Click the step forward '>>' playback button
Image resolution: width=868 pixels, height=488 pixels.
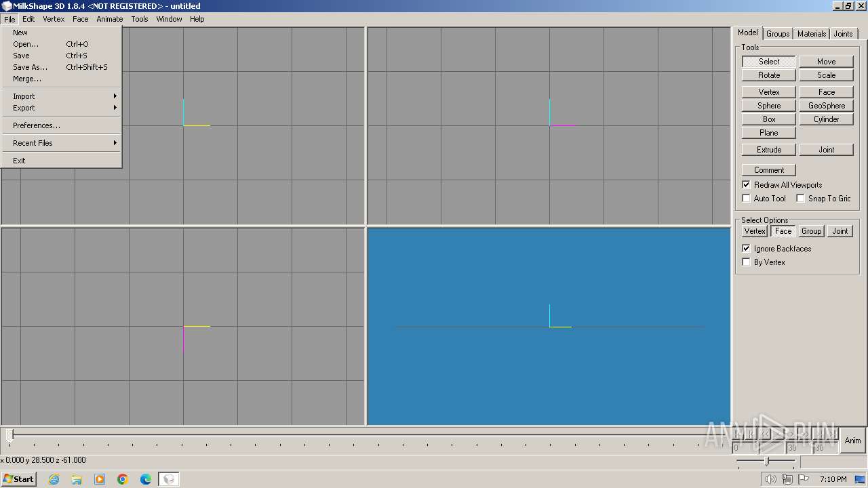805,434
